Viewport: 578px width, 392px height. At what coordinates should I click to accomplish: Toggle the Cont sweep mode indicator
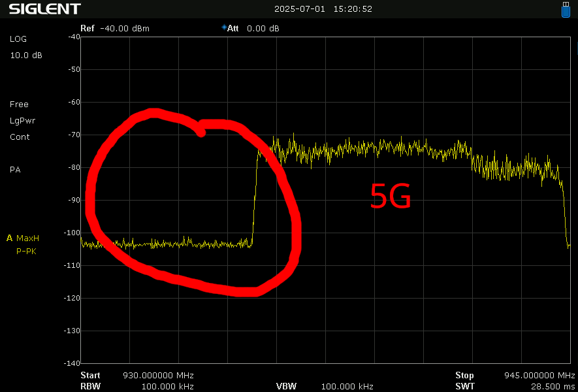20,137
